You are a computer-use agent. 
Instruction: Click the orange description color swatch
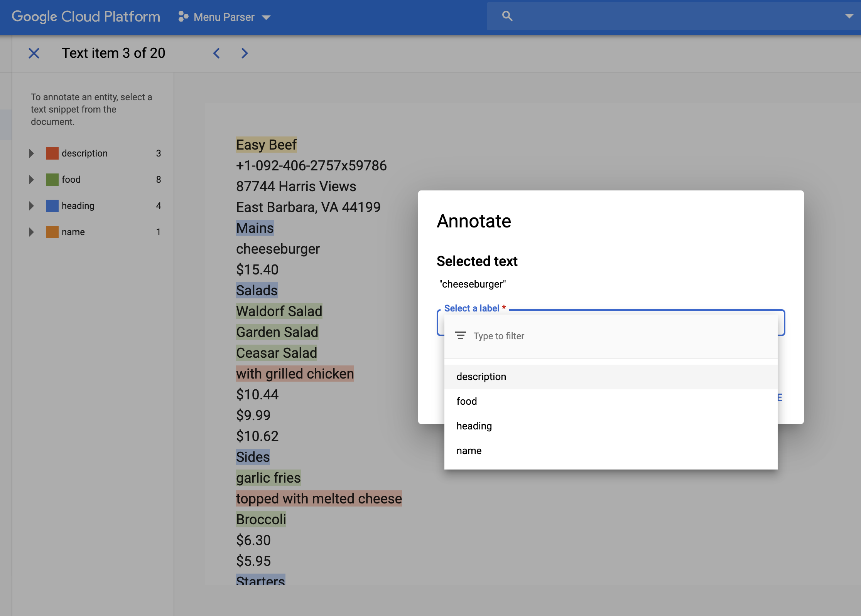tap(52, 153)
